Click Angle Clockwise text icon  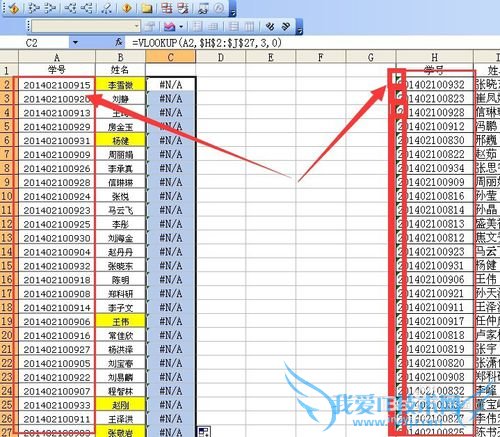(x=270, y=26)
